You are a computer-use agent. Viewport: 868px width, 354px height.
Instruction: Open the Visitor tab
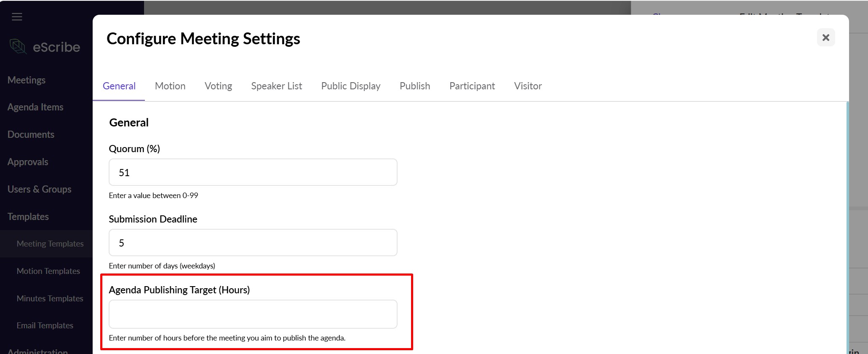(x=528, y=86)
